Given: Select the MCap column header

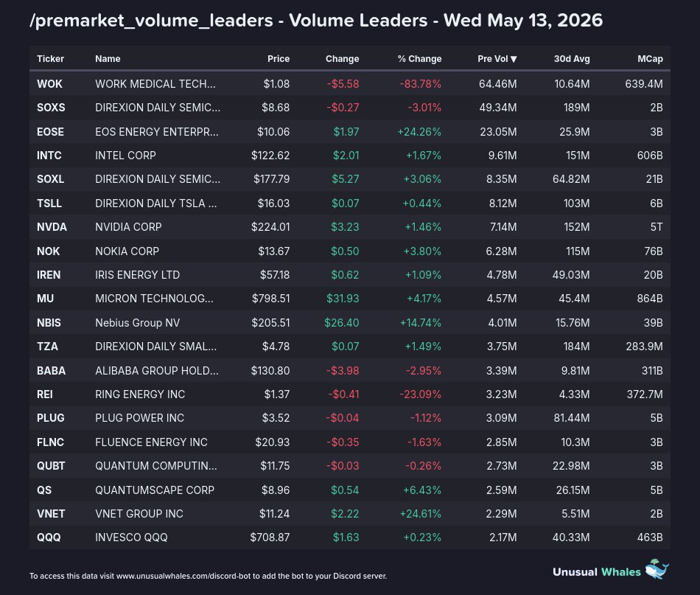Looking at the screenshot, I should coord(650,58).
